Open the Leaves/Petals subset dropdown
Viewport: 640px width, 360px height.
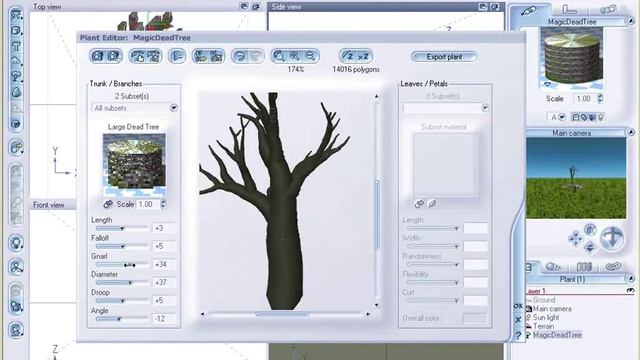coord(484,108)
